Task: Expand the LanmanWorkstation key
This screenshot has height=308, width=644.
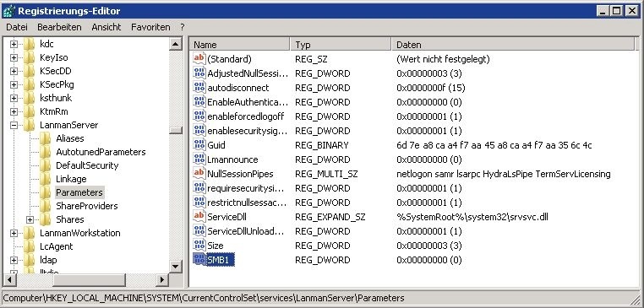Action: 14,234
